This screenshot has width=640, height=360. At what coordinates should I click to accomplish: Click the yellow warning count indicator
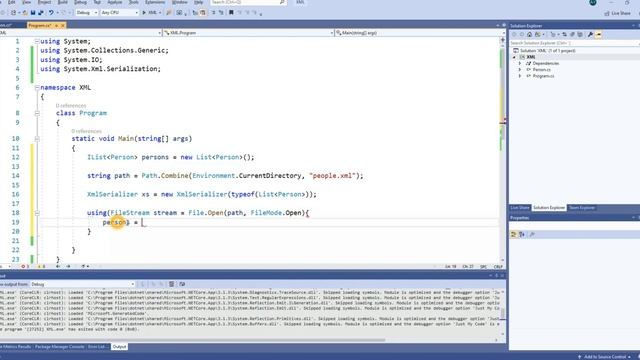point(41,267)
